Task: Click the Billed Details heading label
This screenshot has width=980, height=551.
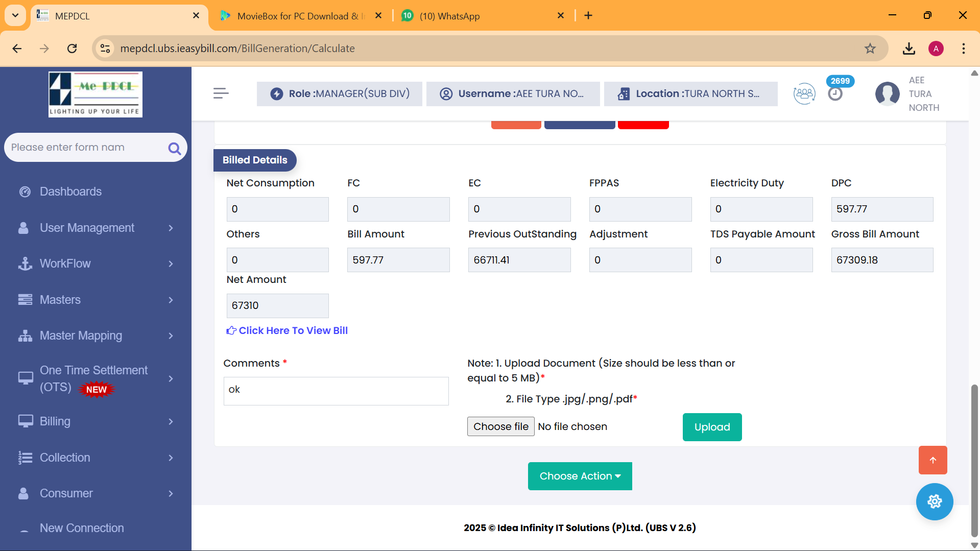Action: (x=255, y=160)
